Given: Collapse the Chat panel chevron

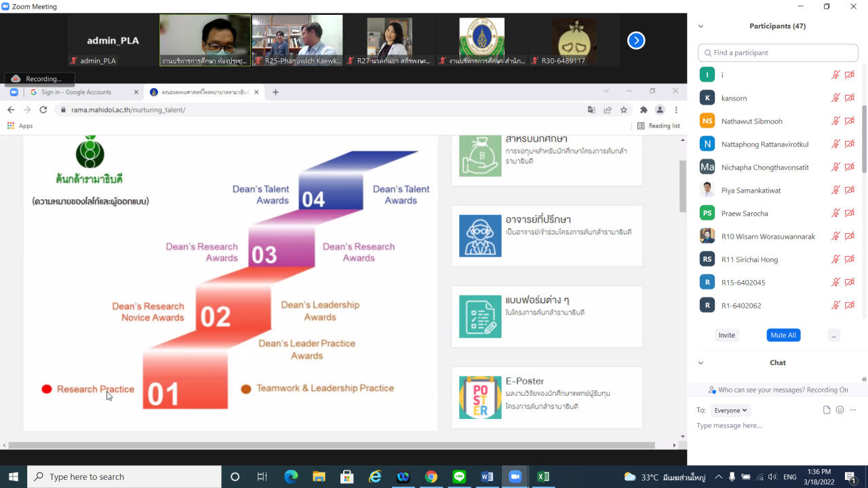Looking at the screenshot, I should tap(701, 363).
